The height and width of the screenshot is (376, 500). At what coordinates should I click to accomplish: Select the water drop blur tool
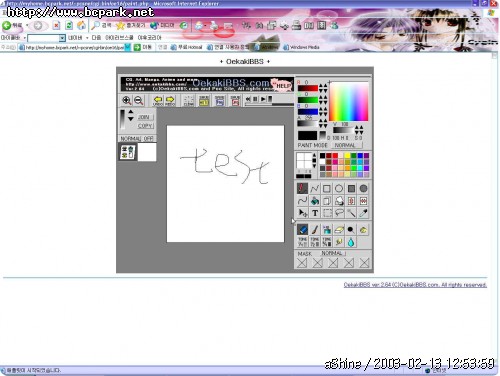[351, 242]
